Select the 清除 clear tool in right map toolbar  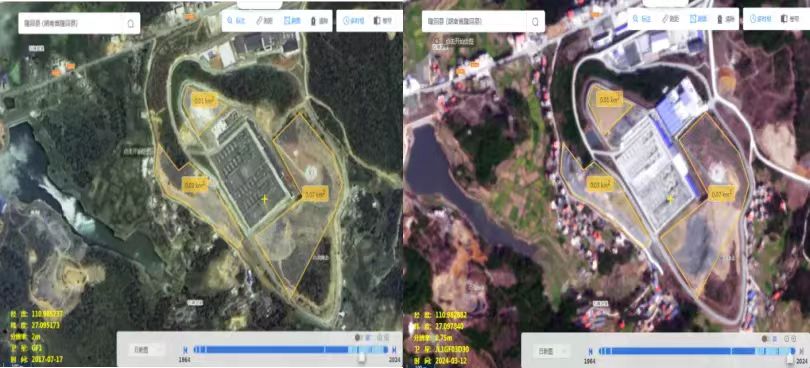tap(725, 19)
